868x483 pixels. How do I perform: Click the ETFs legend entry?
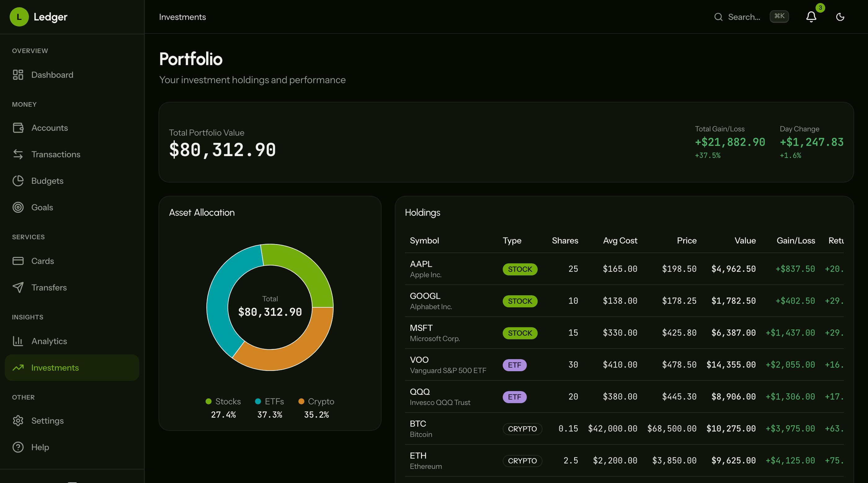(x=270, y=407)
